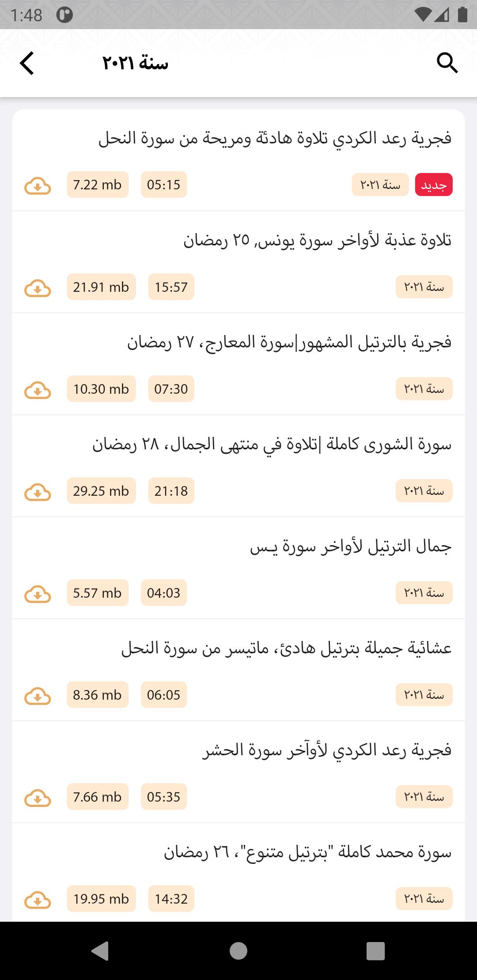Viewport: 477px width, 980px height.
Task: Select the red جديد tag
Action: 434,185
